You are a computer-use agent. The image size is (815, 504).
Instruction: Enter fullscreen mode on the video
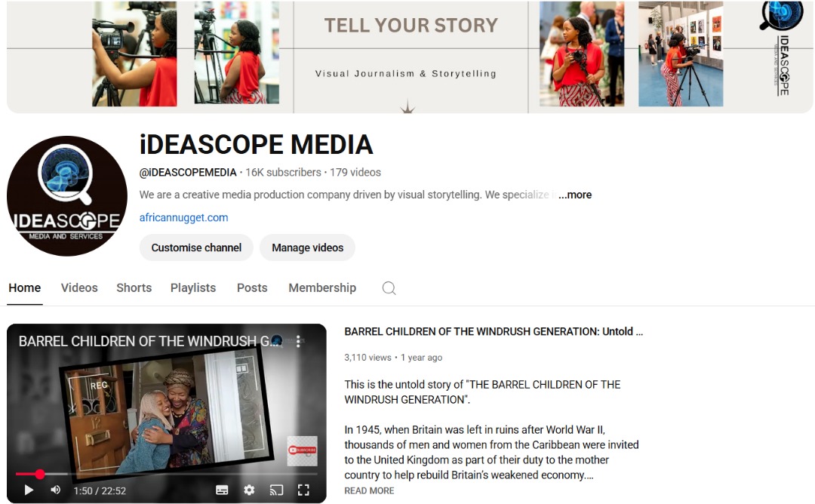303,490
